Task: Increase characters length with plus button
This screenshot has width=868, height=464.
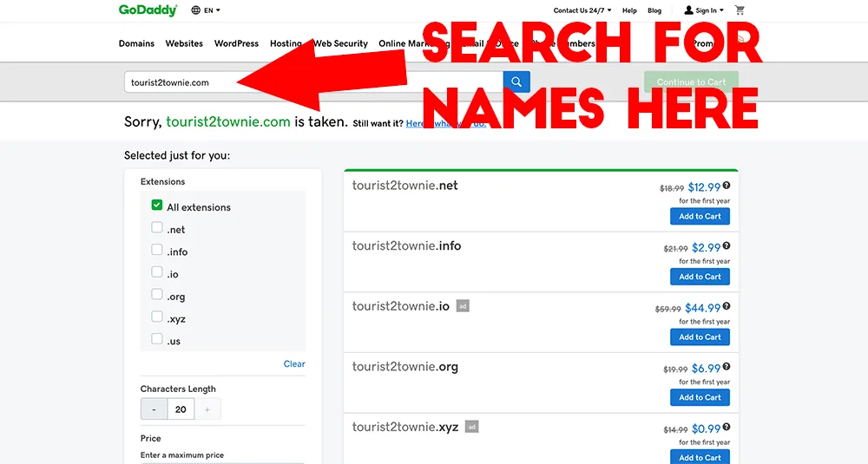Action: [x=207, y=409]
